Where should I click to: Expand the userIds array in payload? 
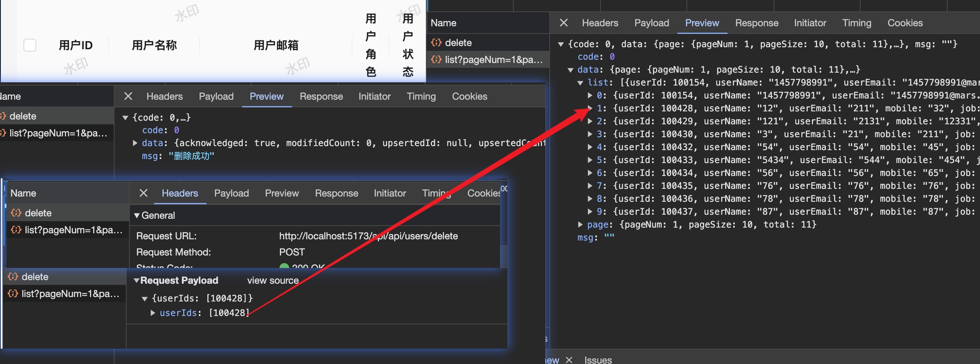pos(153,313)
